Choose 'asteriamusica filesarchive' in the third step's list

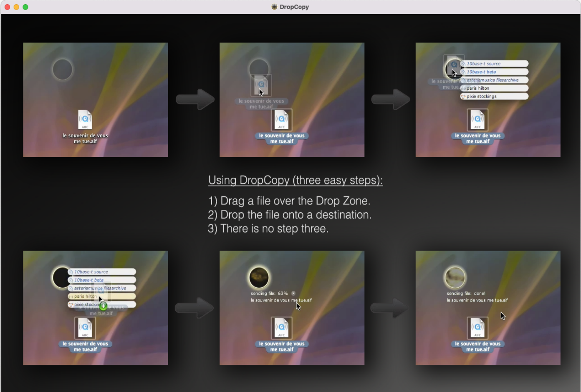[494, 80]
